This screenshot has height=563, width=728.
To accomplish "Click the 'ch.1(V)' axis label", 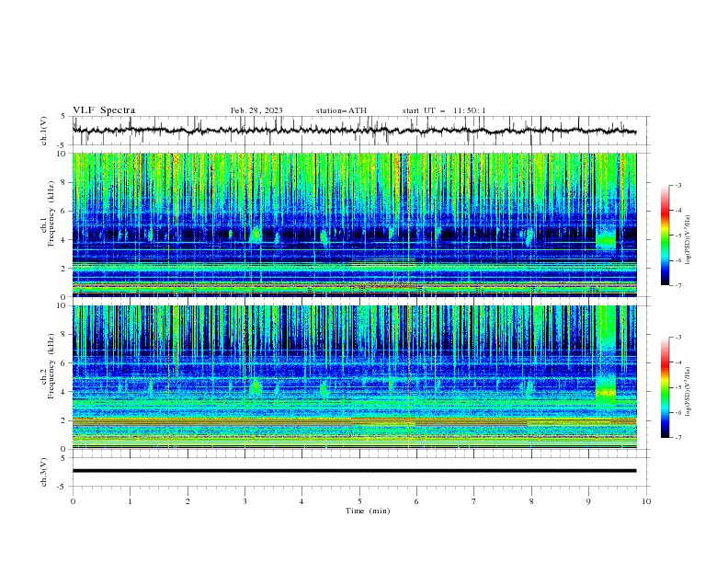I will click(44, 131).
